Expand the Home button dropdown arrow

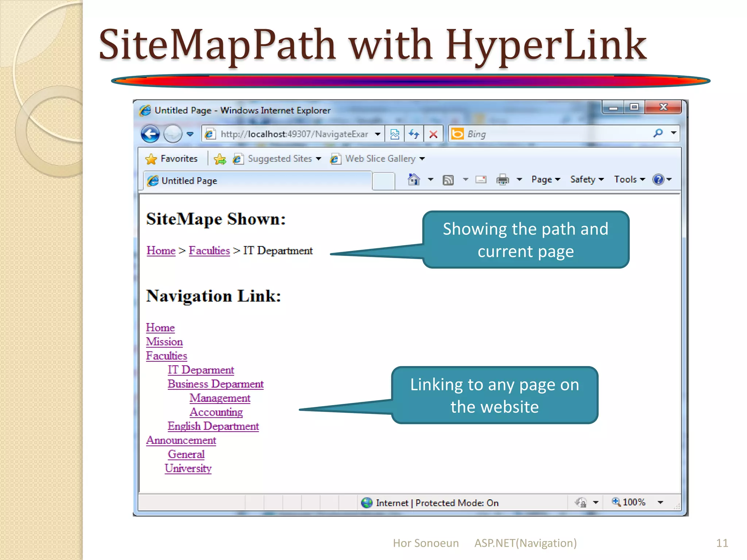430,179
